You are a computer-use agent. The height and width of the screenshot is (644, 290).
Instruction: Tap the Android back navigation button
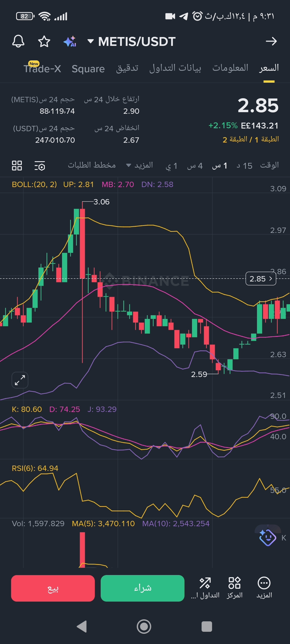point(82,627)
